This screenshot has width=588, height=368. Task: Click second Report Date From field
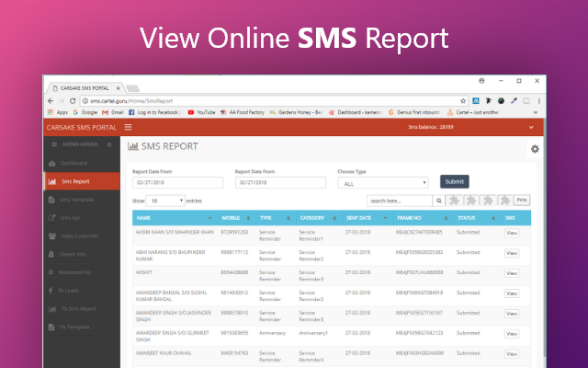(x=280, y=183)
